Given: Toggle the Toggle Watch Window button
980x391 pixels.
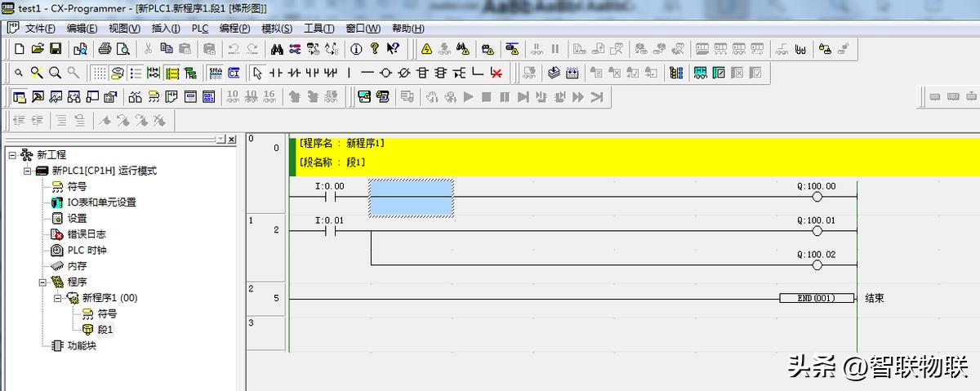Looking at the screenshot, I should (56, 96).
